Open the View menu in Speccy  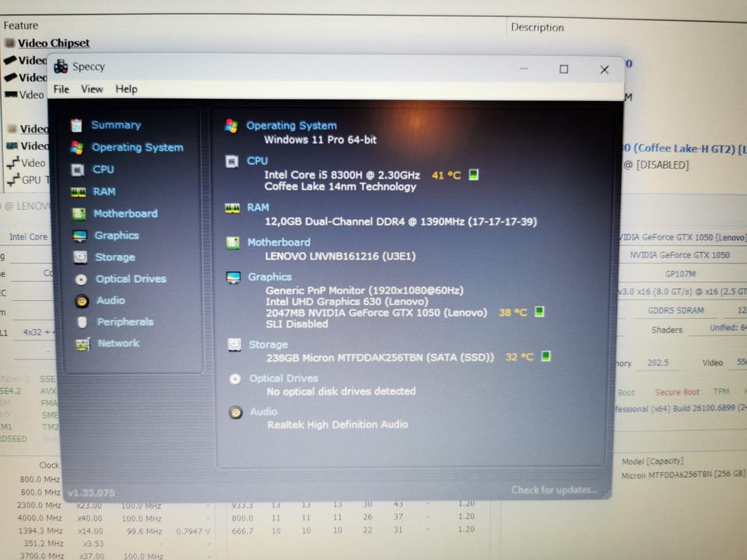click(92, 89)
